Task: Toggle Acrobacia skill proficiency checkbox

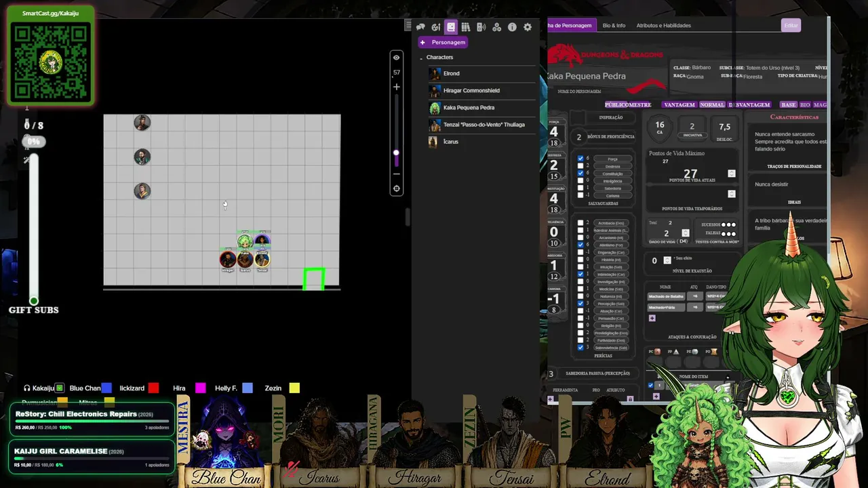Action: click(x=580, y=223)
